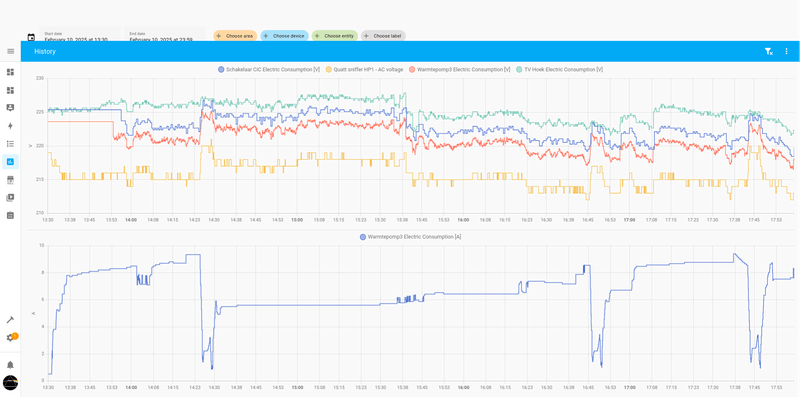
Task: Open the user profile avatar
Action: pyautogui.click(x=10, y=383)
